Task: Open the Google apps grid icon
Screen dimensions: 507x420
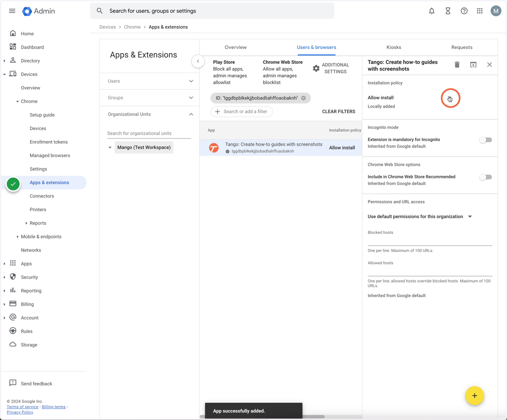Action: tap(480, 11)
